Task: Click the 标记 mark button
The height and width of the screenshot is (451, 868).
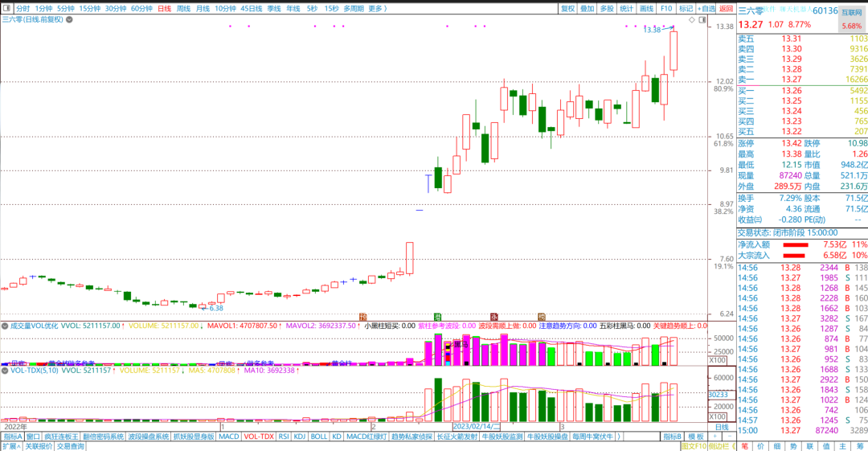Action: [686, 9]
